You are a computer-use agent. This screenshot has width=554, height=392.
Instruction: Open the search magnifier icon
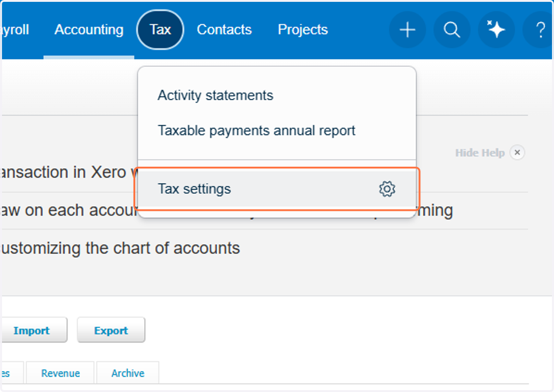pyautogui.click(x=452, y=30)
